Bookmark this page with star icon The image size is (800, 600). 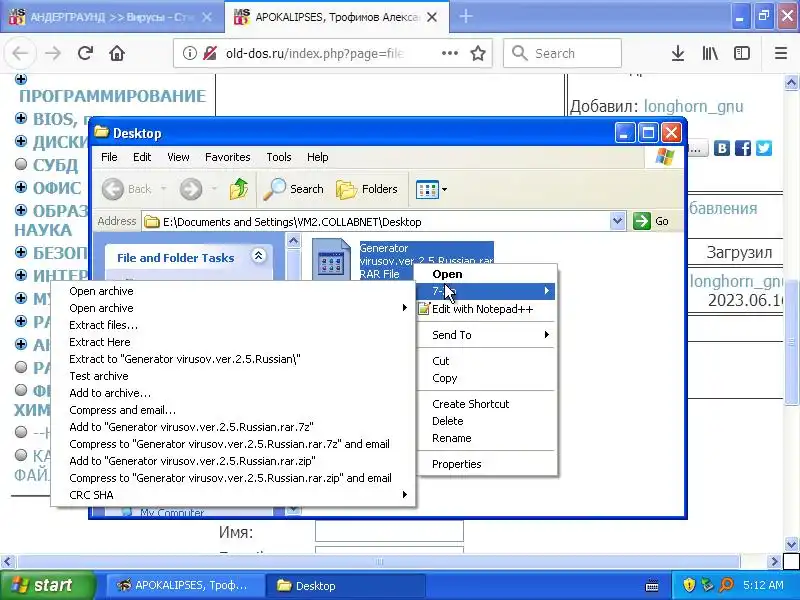click(478, 53)
